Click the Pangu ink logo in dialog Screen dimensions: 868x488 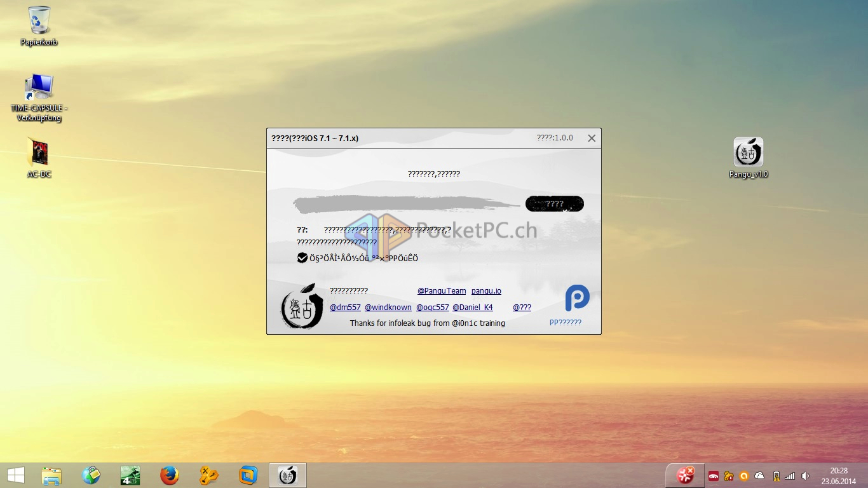[302, 306]
